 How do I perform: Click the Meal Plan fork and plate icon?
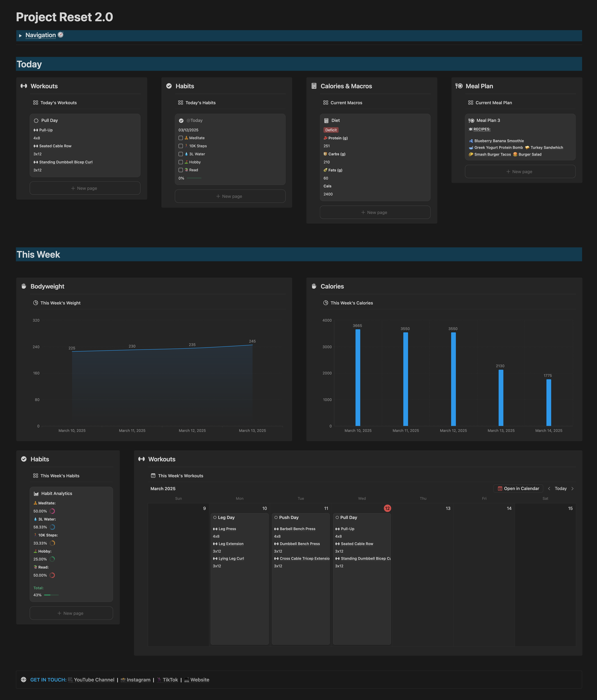(x=459, y=86)
